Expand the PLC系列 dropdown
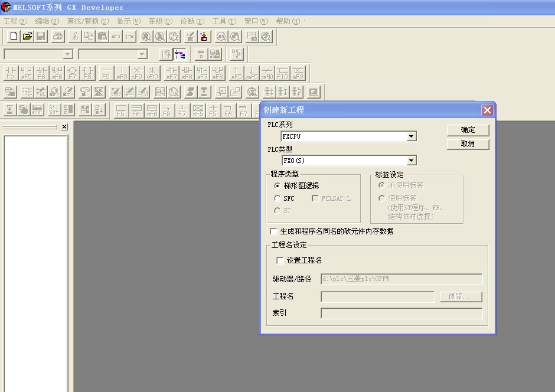Image resolution: width=555 pixels, height=392 pixels. pos(412,136)
